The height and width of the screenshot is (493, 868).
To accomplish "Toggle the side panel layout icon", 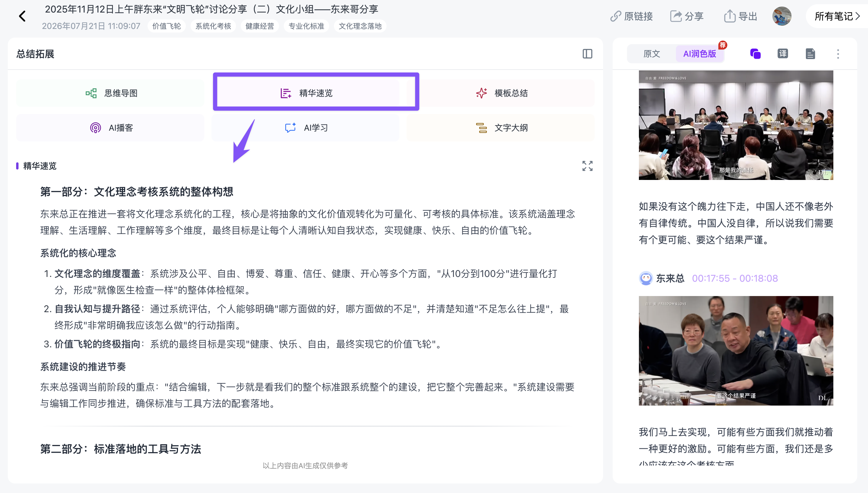I will (587, 54).
